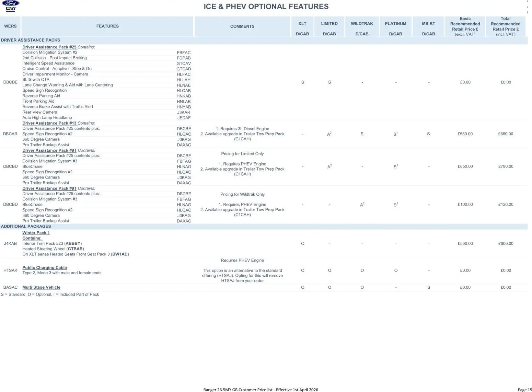
Task: Click the WERS code BASAC
Action: pyautogui.click(x=10, y=287)
